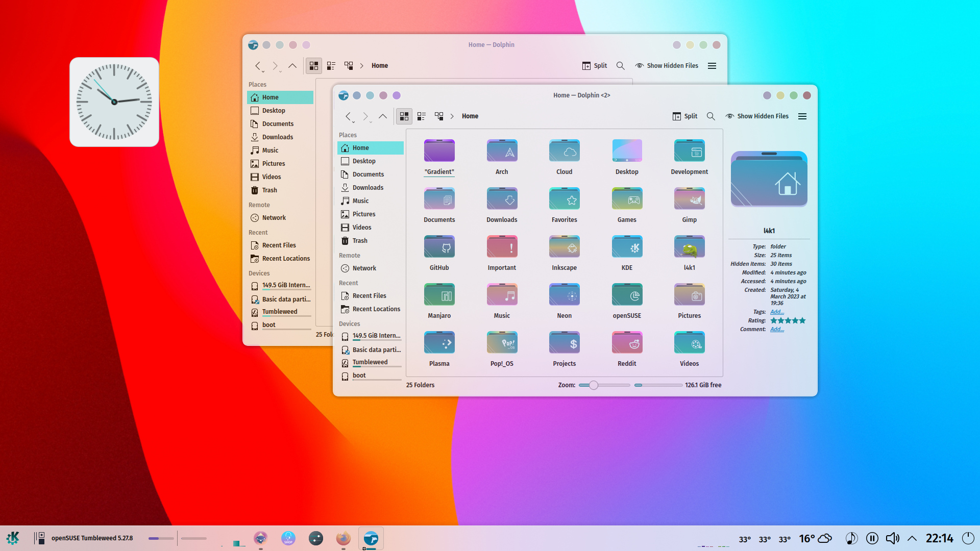Open the Neon folder
This screenshot has height=551, width=980.
coord(564,301)
